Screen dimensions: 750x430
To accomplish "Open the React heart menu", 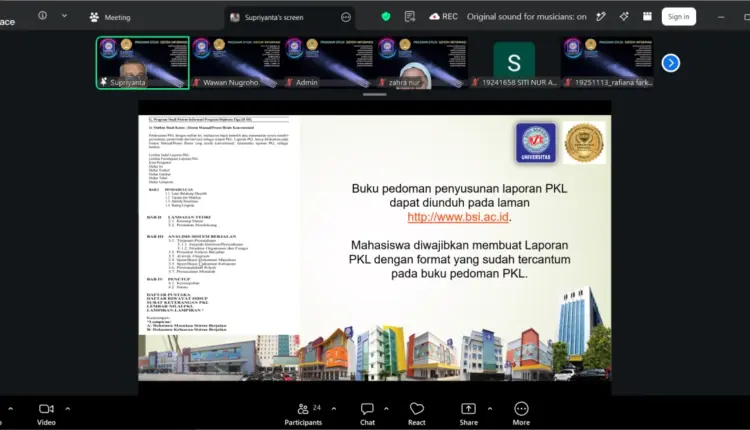I will pyautogui.click(x=417, y=414).
